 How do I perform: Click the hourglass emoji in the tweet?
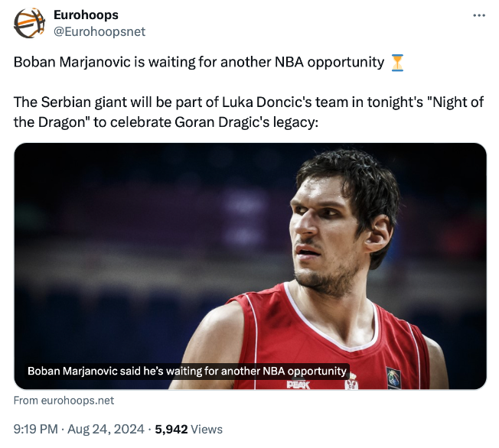pos(397,63)
